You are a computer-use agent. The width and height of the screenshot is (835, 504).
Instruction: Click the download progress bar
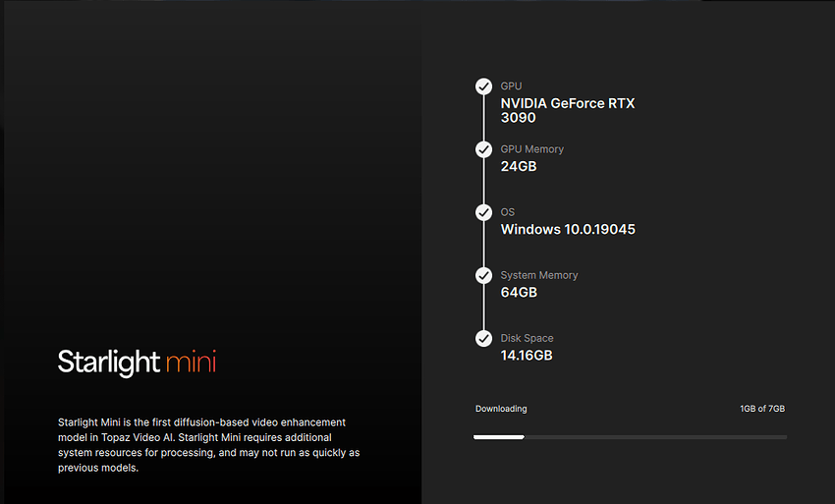coord(630,436)
